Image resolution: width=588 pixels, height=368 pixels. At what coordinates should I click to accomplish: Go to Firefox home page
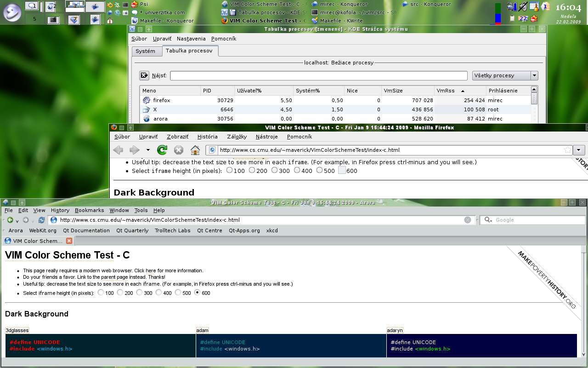coord(195,150)
